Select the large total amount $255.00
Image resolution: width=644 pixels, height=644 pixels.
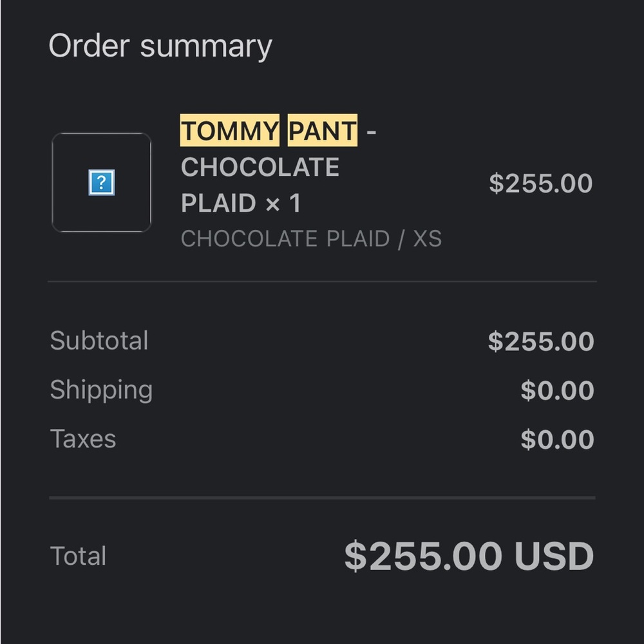(423, 556)
